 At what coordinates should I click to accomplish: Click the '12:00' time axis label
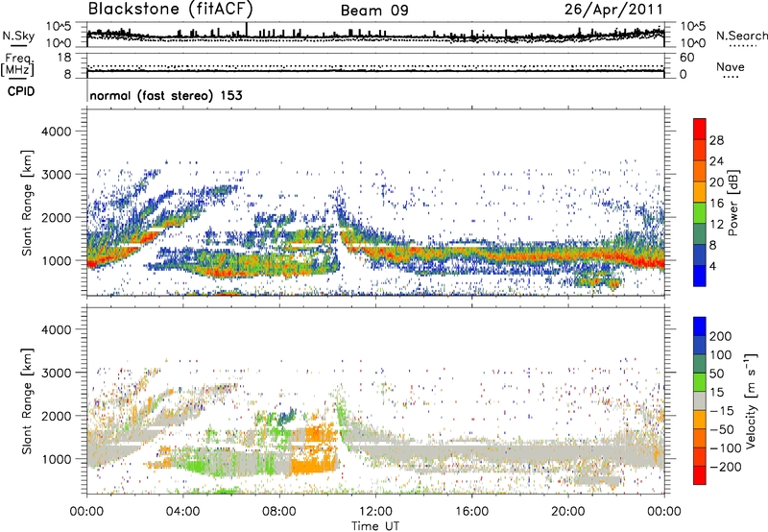coord(375,512)
